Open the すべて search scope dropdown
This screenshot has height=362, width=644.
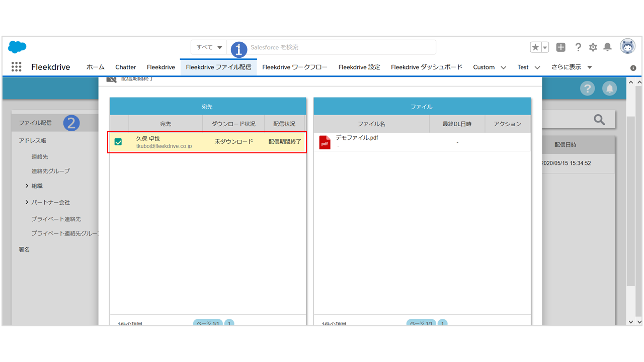(x=209, y=47)
